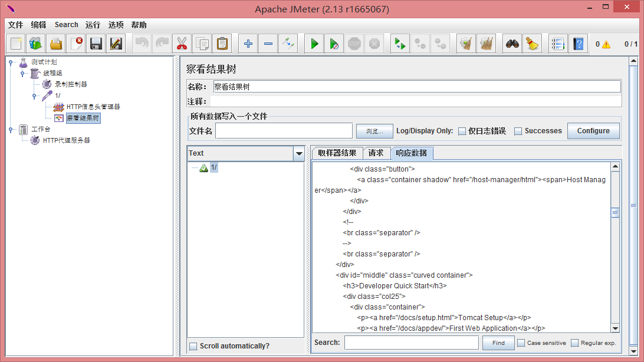
Task: Open the 编辑 menu
Action: [38, 25]
